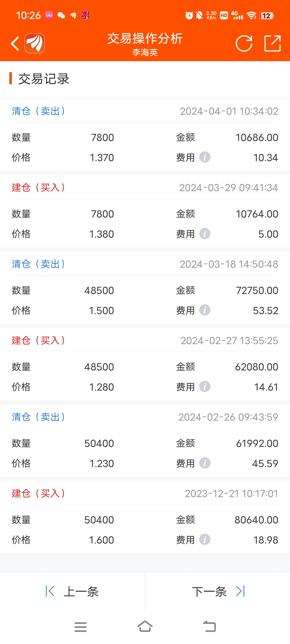
Task: Tap the back arrow in header
Action: tap(15, 43)
